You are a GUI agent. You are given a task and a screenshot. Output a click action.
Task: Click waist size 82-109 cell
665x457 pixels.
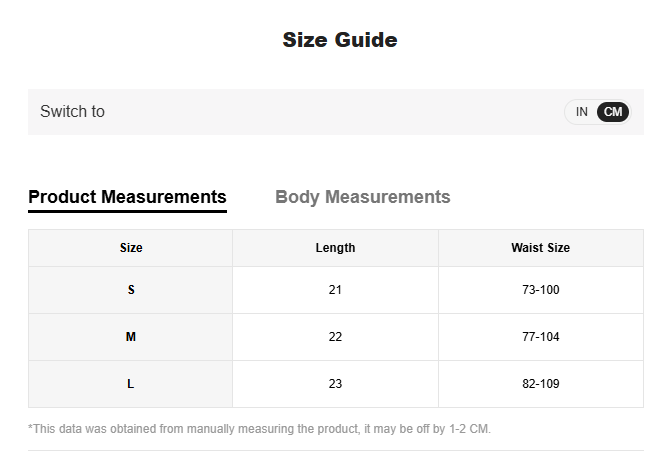point(540,384)
